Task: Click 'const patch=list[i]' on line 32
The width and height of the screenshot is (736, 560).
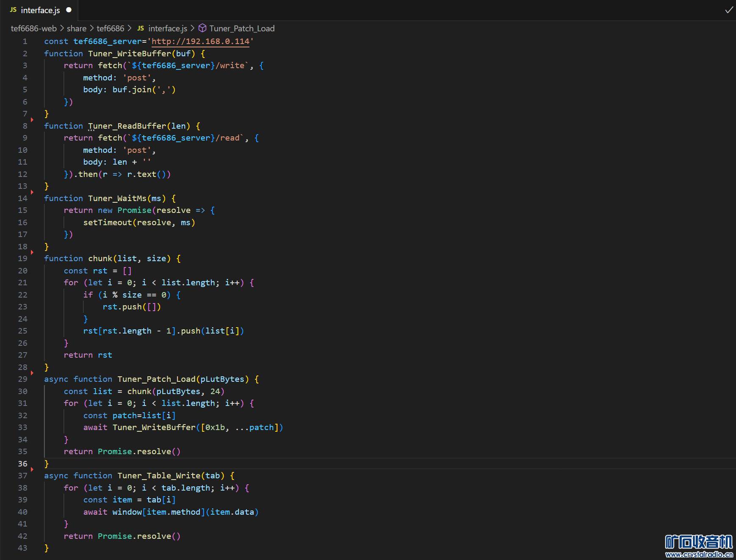Action: pyautogui.click(x=130, y=416)
